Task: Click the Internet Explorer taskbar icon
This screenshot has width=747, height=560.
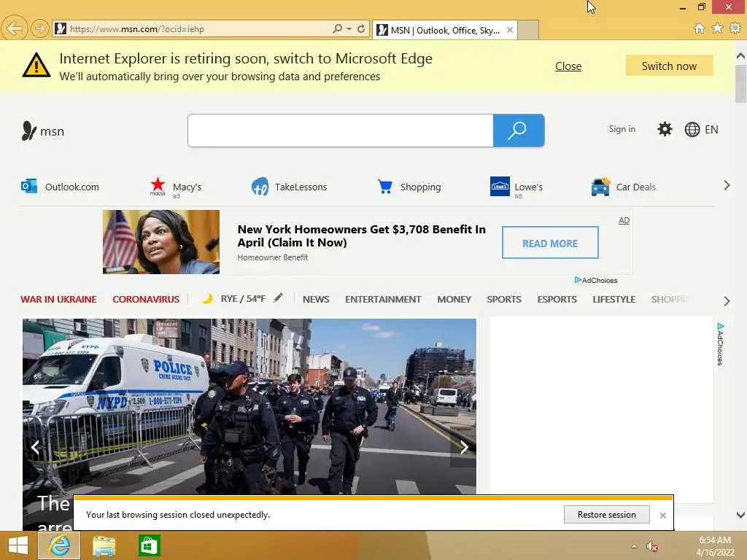Action: tap(59, 545)
